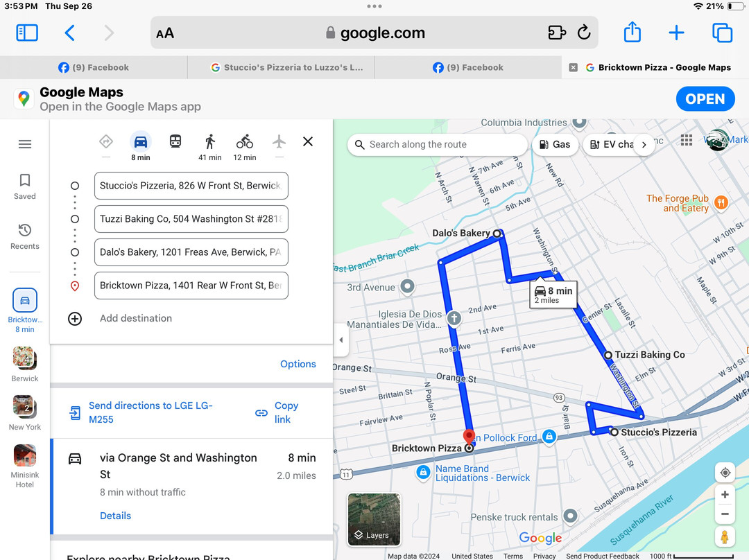Close the Bricktown Pizza tab

click(x=574, y=68)
